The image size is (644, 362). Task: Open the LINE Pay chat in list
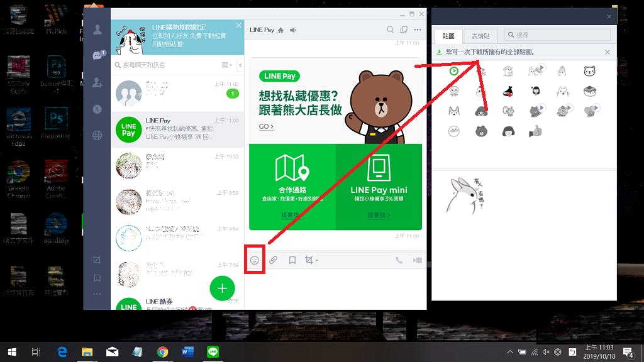[x=177, y=129]
